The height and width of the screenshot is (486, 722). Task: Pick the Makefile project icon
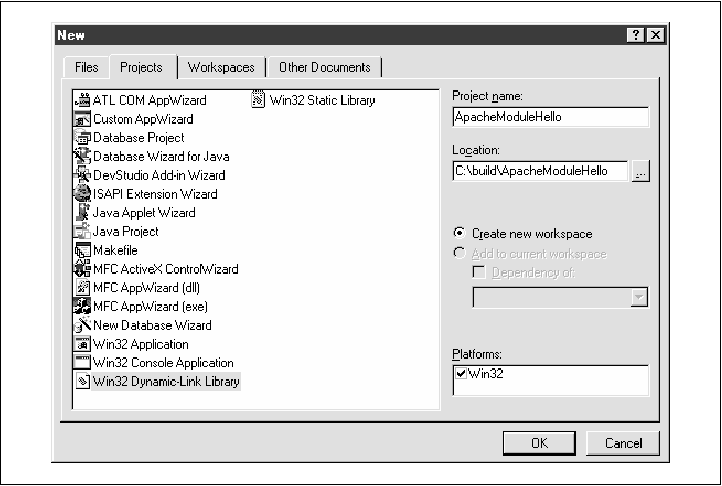pos(83,250)
